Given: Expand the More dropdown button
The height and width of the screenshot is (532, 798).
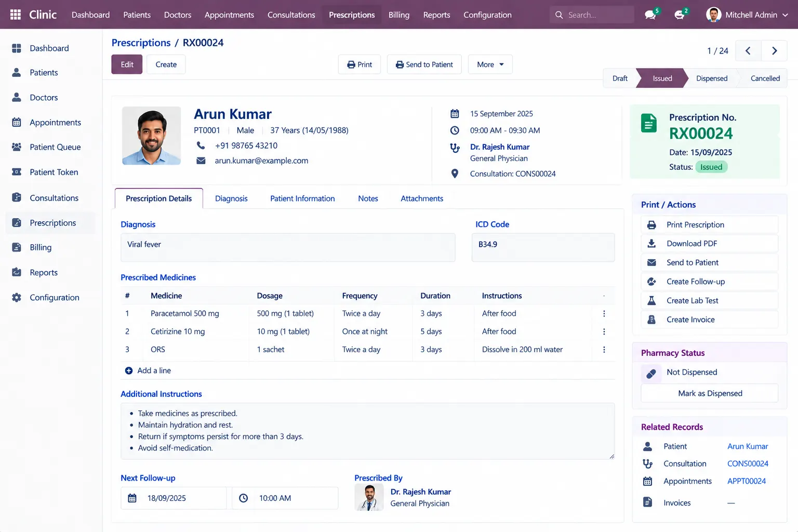Looking at the screenshot, I should (x=490, y=64).
